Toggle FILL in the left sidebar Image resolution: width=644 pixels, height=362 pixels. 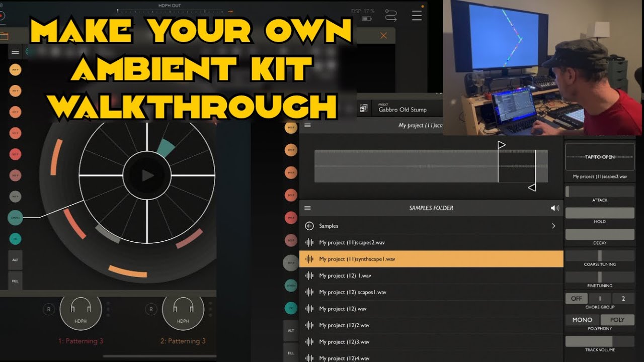click(15, 281)
